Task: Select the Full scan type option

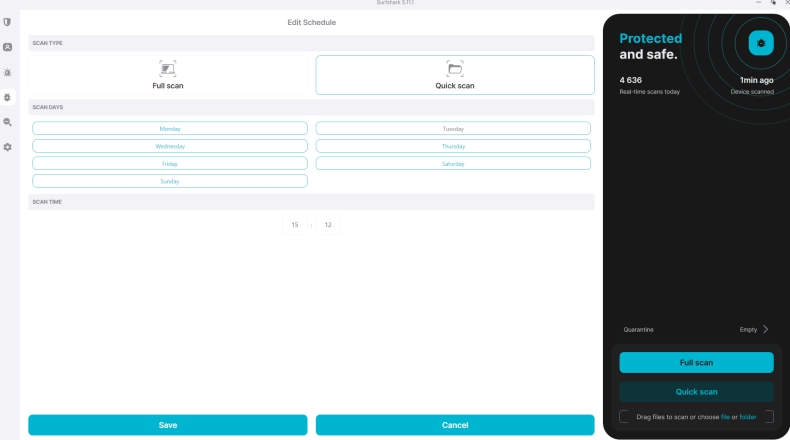Action: [168, 75]
